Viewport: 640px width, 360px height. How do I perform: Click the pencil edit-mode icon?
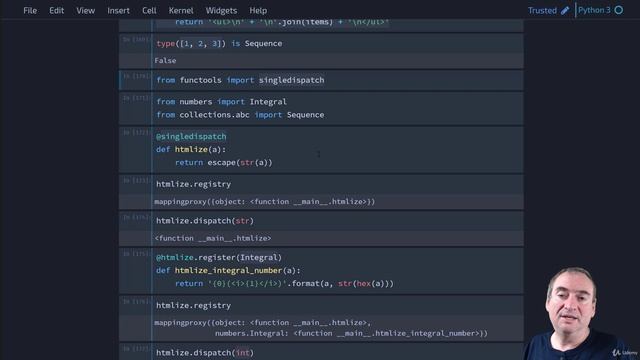[x=565, y=11]
